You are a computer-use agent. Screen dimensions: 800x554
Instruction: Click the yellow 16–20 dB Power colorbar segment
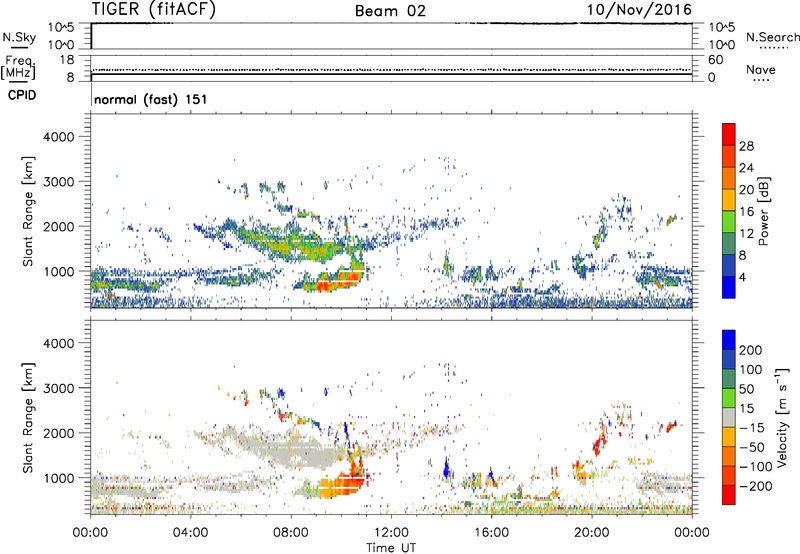click(x=729, y=199)
